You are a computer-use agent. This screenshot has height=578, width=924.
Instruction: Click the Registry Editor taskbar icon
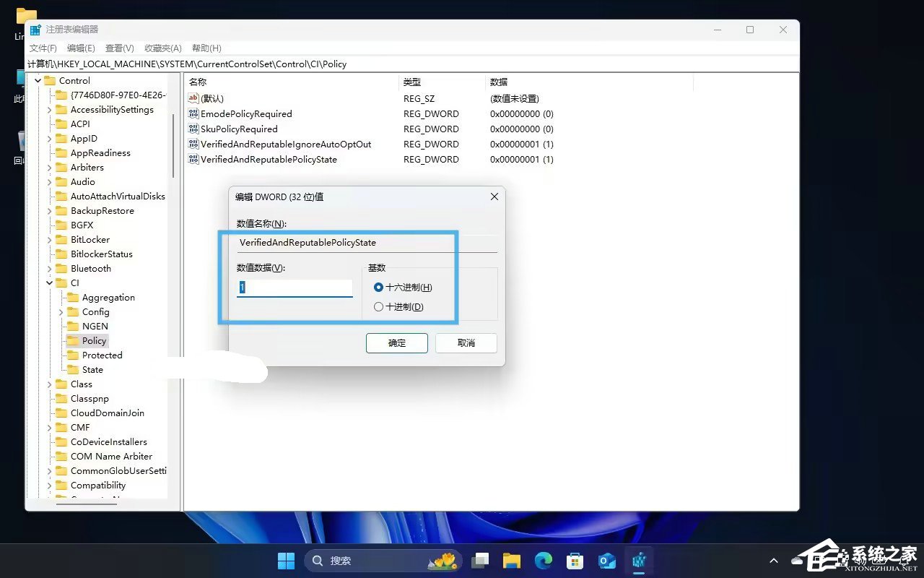pyautogui.click(x=638, y=561)
